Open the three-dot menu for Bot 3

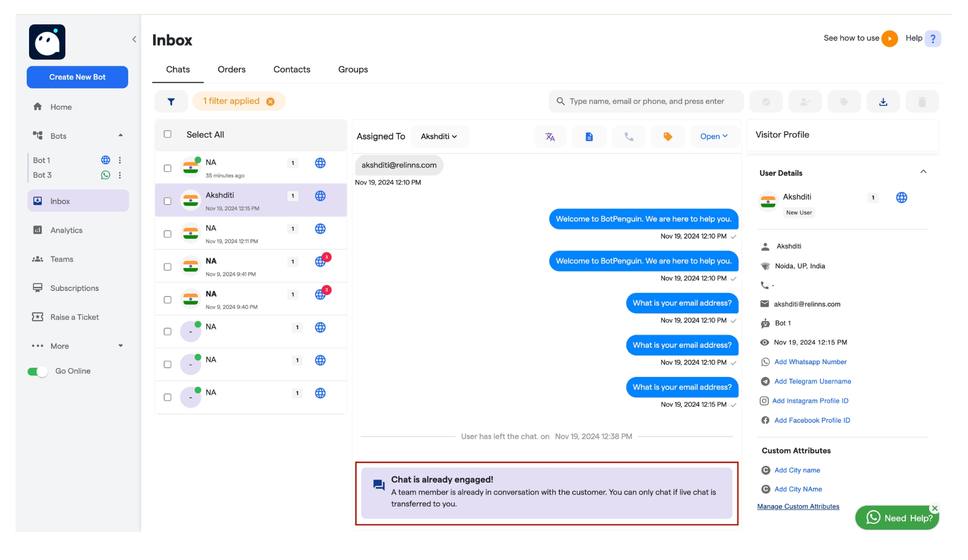[x=120, y=175]
